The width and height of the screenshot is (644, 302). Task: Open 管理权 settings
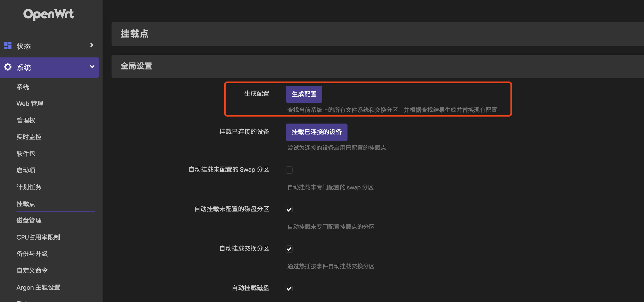pos(26,120)
